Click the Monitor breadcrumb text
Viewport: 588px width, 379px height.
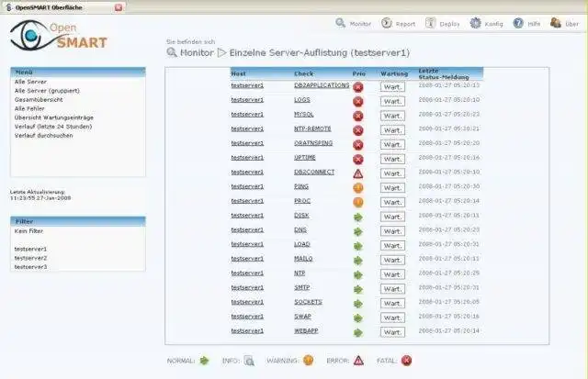pos(197,53)
